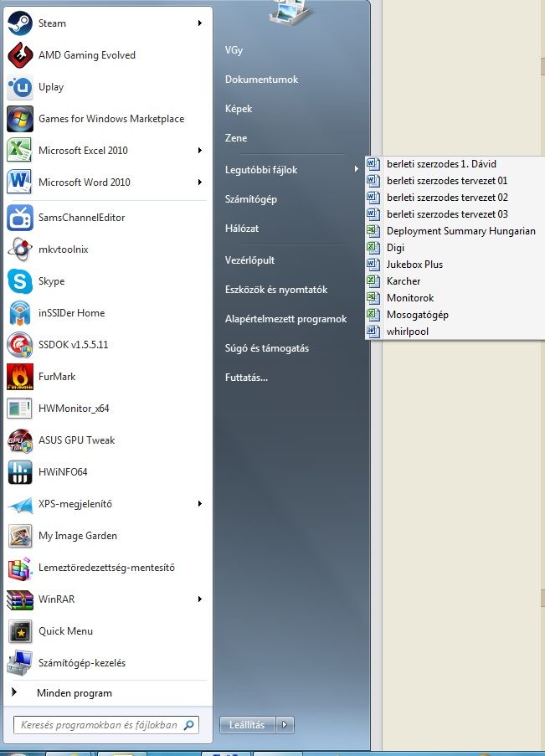
Task: Expand XPS-megjelenítő jump list arrow
Action: 200,504
